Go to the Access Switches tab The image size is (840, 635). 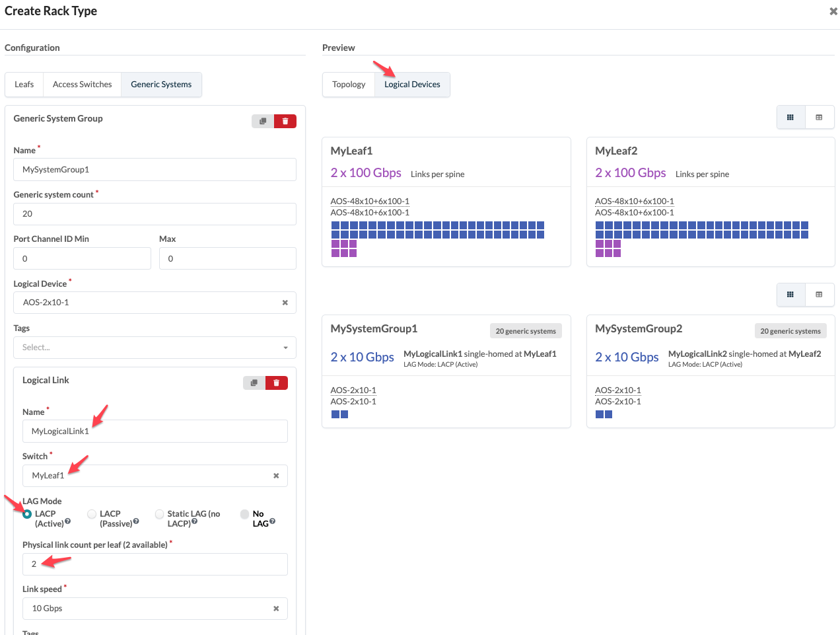click(83, 85)
